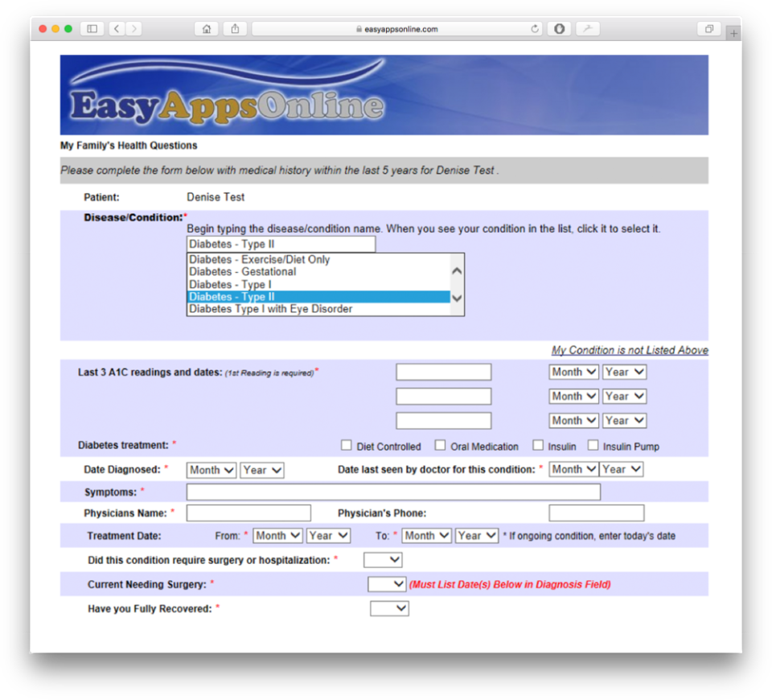Viewport: 772px width, 700px height.
Task: Open the Have you Fully Recovered dropdown
Action: (389, 609)
